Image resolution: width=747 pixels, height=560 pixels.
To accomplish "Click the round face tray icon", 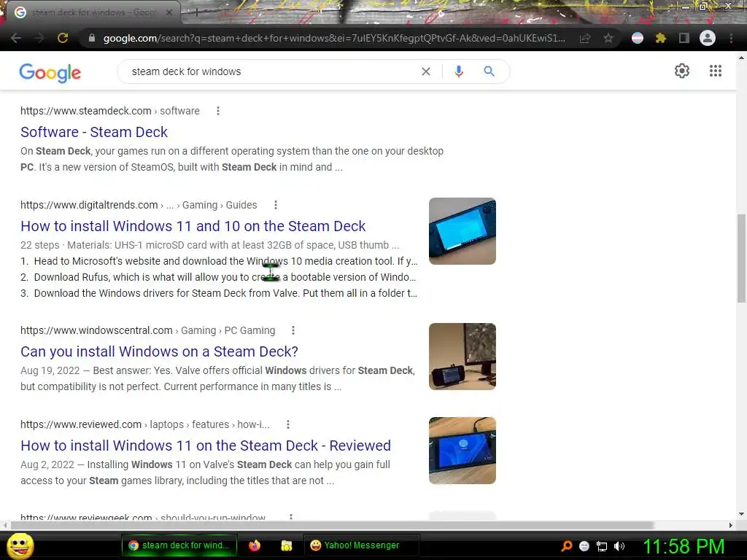I will pyautogui.click(x=584, y=546).
